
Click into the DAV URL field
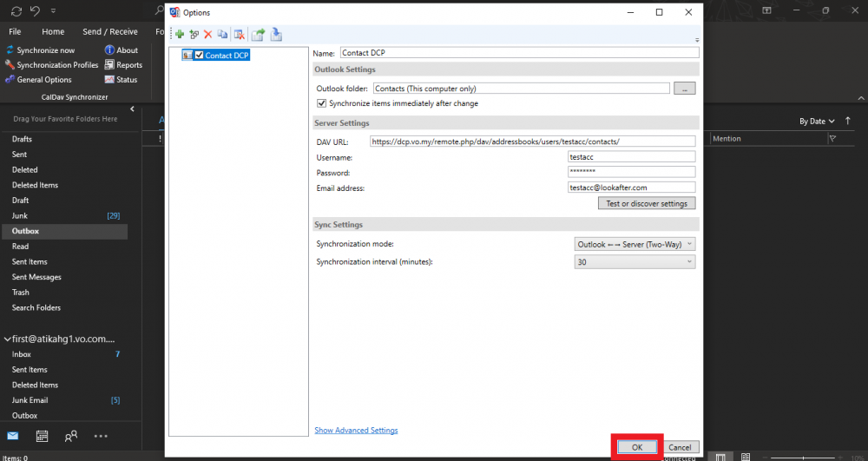tap(531, 141)
